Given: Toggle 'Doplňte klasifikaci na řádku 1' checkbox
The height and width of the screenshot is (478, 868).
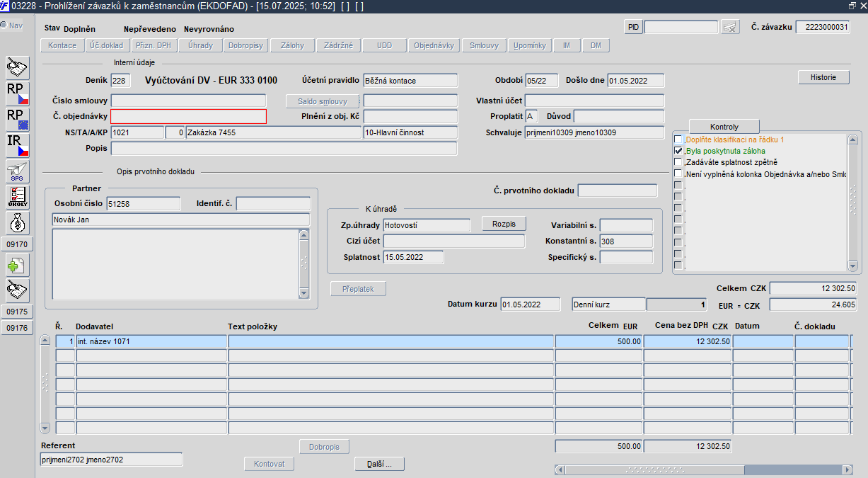Looking at the screenshot, I should tap(678, 140).
